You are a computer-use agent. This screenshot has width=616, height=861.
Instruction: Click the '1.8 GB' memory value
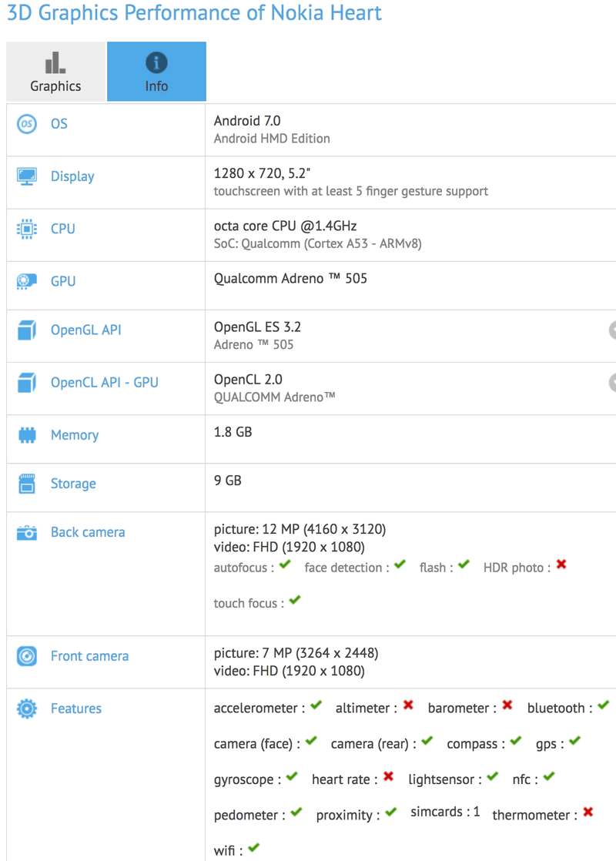233,432
